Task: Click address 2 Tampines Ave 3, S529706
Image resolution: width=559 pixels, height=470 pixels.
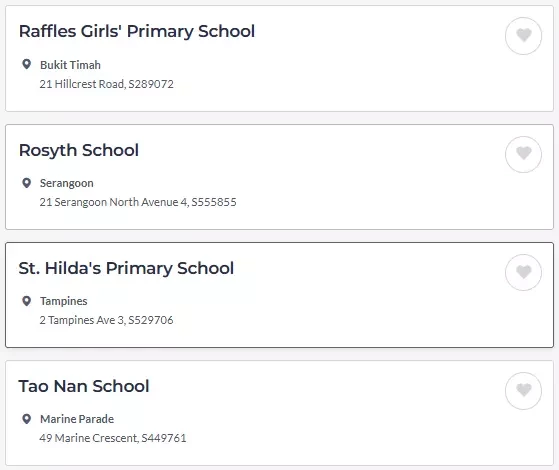Action: pyautogui.click(x=106, y=320)
